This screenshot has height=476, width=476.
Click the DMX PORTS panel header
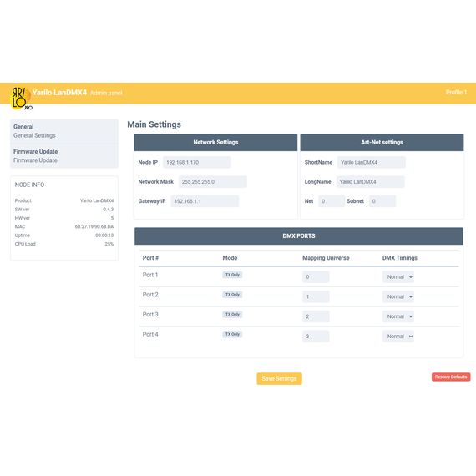[x=299, y=235]
